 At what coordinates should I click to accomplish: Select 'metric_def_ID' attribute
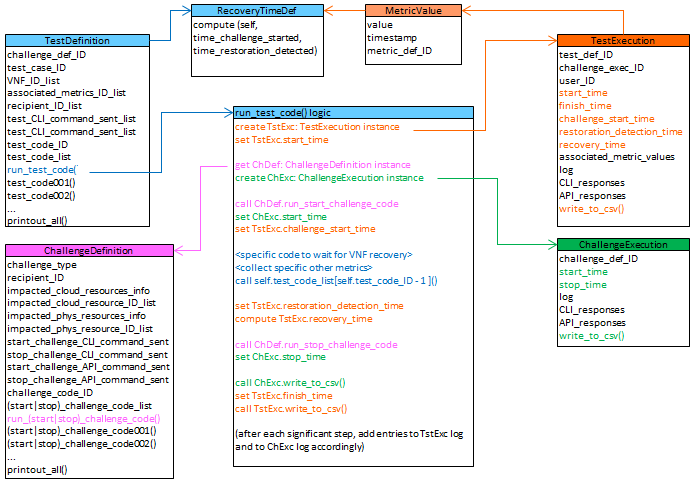(399, 51)
